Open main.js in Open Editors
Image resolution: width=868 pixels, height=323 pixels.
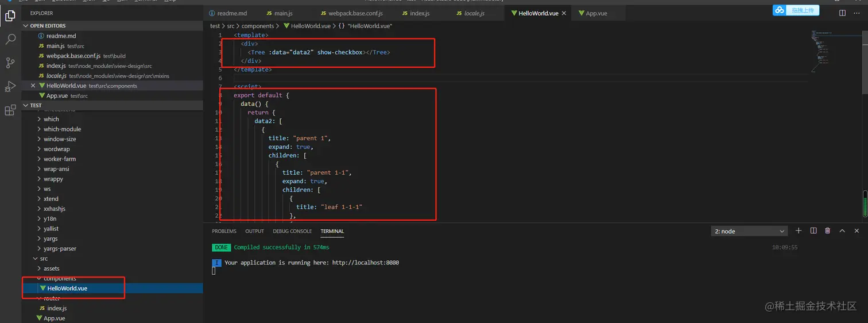pos(113,46)
